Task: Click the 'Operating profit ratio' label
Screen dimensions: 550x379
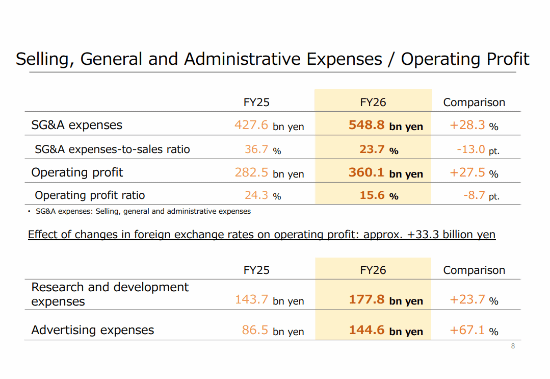Action: [90, 195]
